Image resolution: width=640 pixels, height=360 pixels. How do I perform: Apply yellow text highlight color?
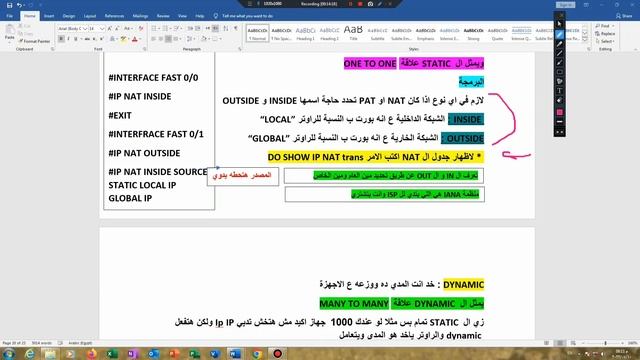(123, 39)
